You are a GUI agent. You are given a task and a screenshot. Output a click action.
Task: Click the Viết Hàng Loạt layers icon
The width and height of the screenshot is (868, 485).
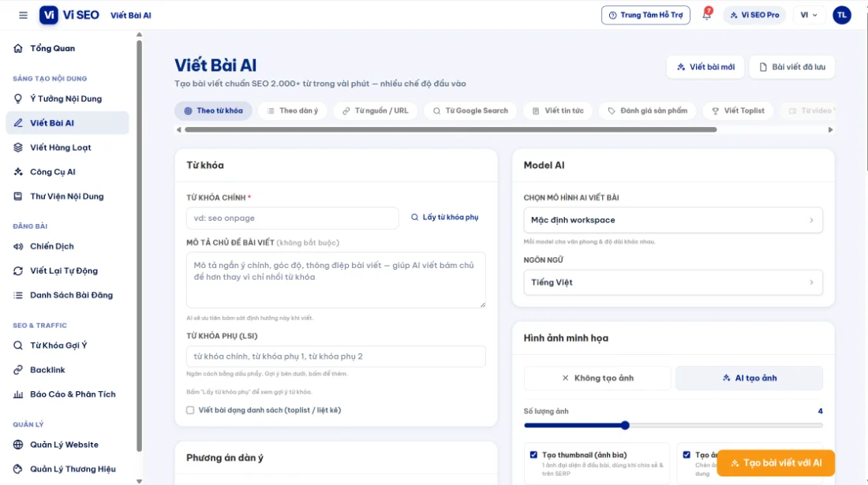click(18, 147)
